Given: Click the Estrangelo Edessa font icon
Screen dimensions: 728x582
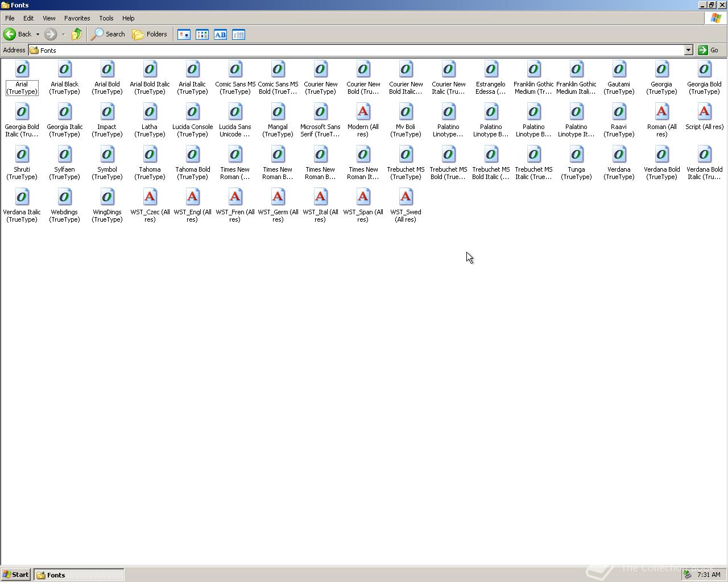Looking at the screenshot, I should click(491, 69).
